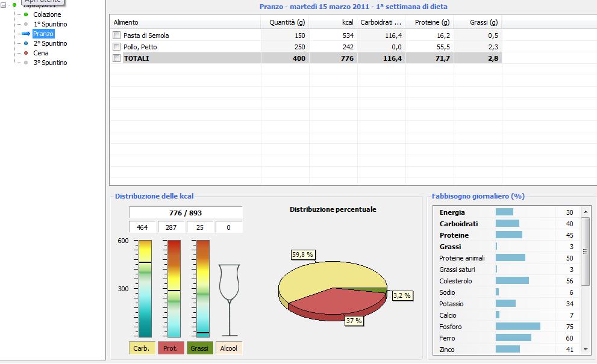Click the Fosforo progress bar

[x=518, y=326]
